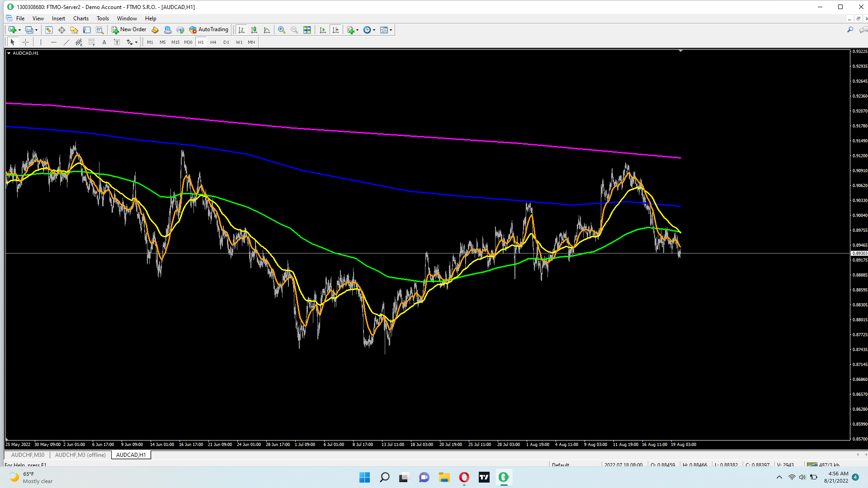Click the Zoom In magnifier icon

tap(281, 30)
